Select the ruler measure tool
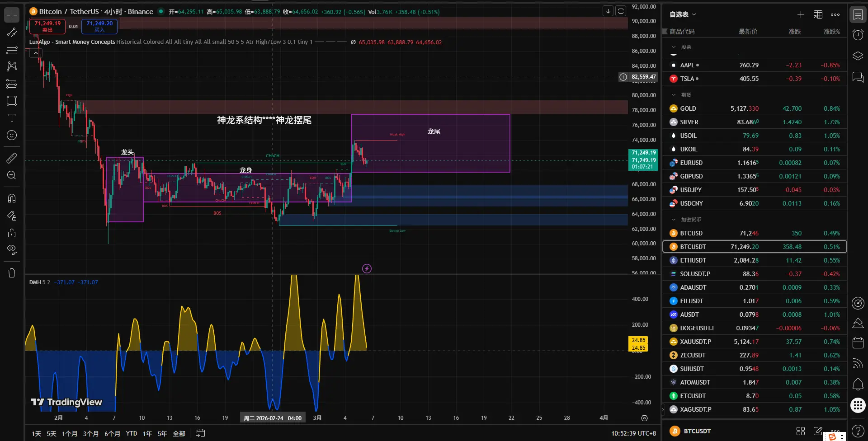868x441 pixels. coord(12,158)
